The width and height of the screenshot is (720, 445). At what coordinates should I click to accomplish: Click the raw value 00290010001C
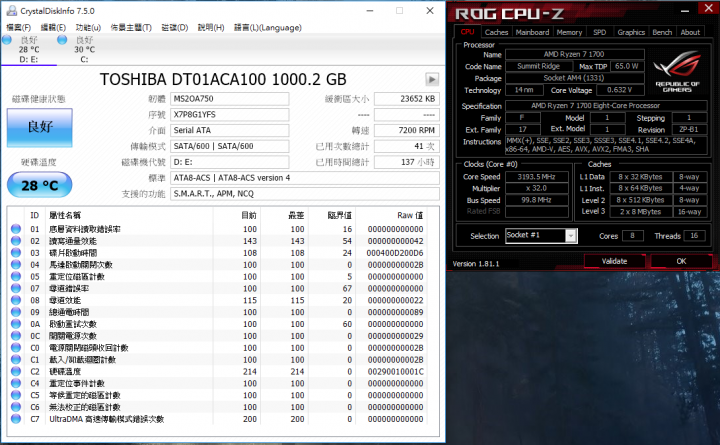click(x=395, y=372)
